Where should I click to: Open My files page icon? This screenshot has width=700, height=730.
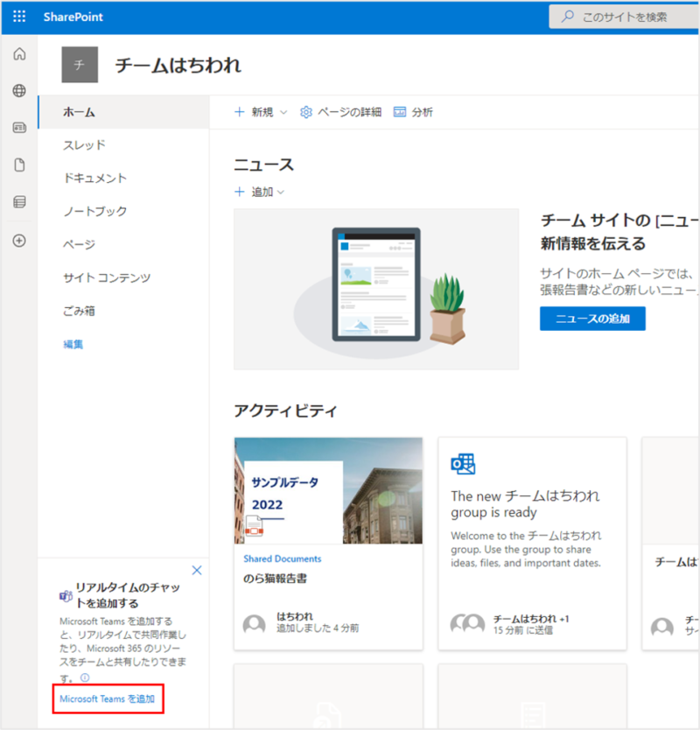pyautogui.click(x=19, y=165)
